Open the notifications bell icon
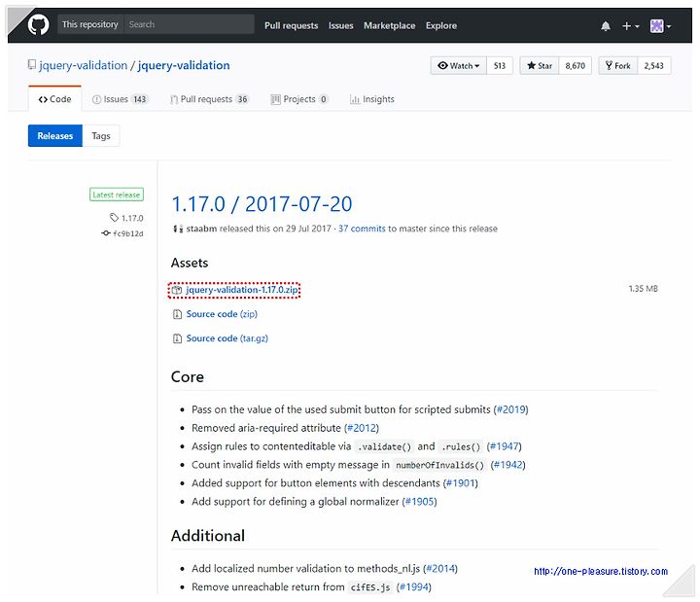Viewport: 700px width, 602px height. [606, 26]
